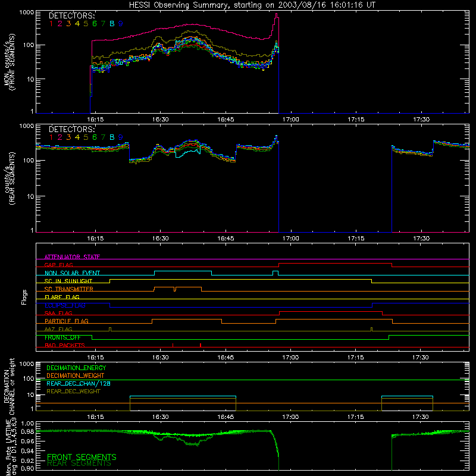
Task: Click the 1000 y-axis tick in front segments panel
Action: click(26, 12)
